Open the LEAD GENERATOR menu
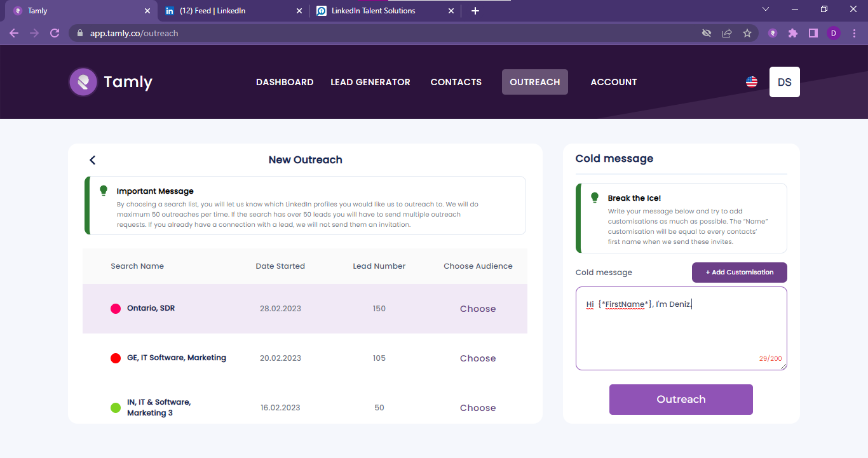This screenshot has height=458, width=868. coord(370,82)
